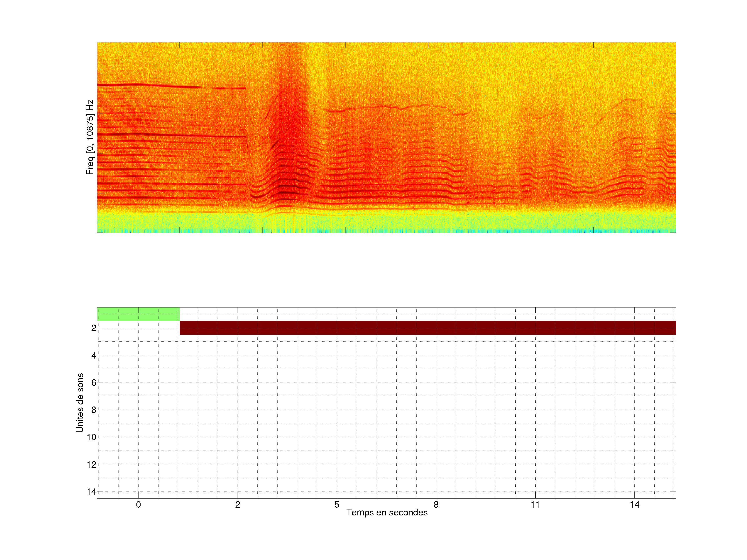747x560 pixels.
Task: Click x-axis tick label 0
Action: [x=138, y=505]
